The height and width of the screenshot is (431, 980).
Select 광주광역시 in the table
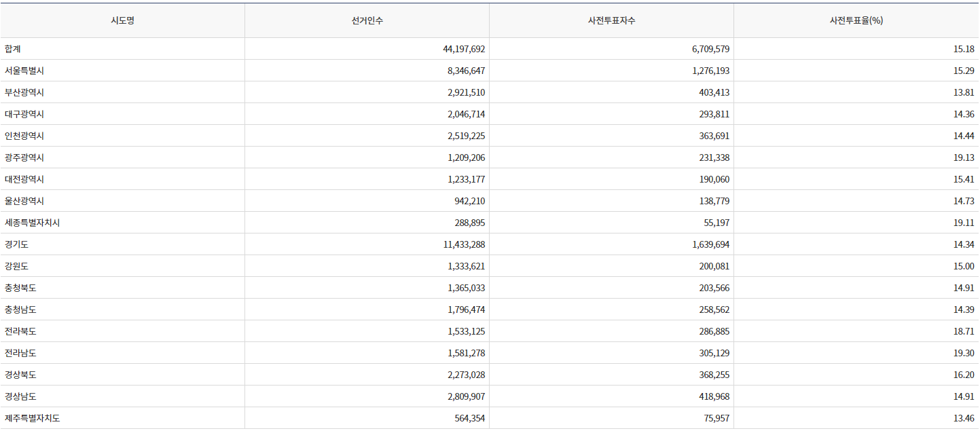click(x=24, y=157)
